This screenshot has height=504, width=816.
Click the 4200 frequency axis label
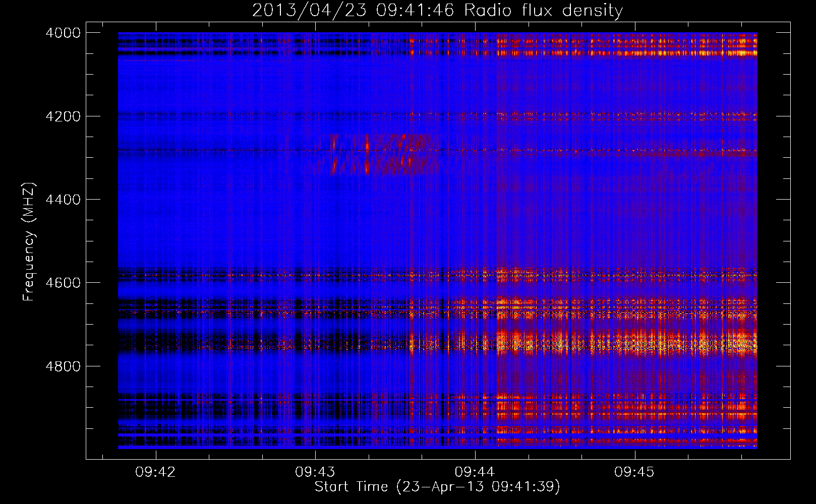click(x=63, y=116)
